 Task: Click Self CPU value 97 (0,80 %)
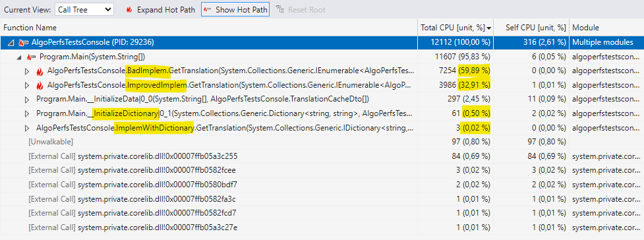546,142
